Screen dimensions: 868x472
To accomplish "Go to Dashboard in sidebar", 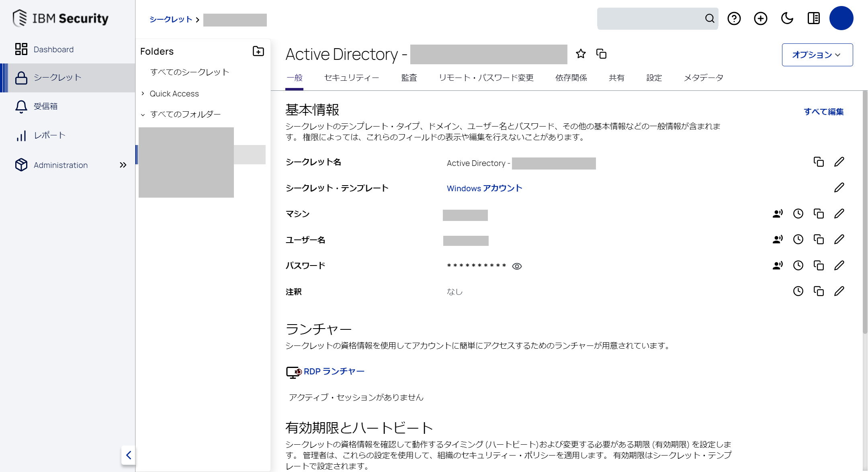I will click(68, 49).
